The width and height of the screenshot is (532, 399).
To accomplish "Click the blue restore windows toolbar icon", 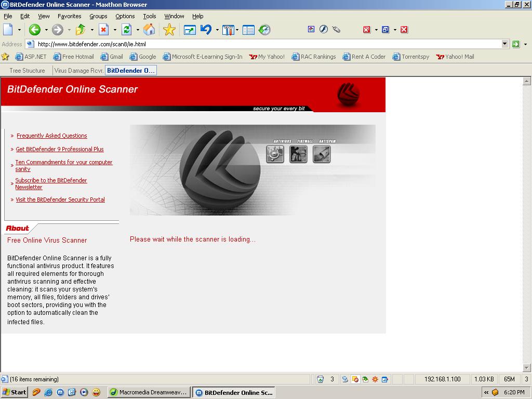I will point(385,30).
